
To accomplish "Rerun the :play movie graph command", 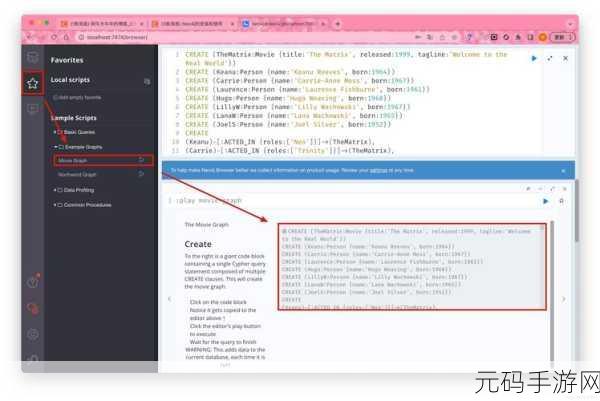I will click(546, 201).
